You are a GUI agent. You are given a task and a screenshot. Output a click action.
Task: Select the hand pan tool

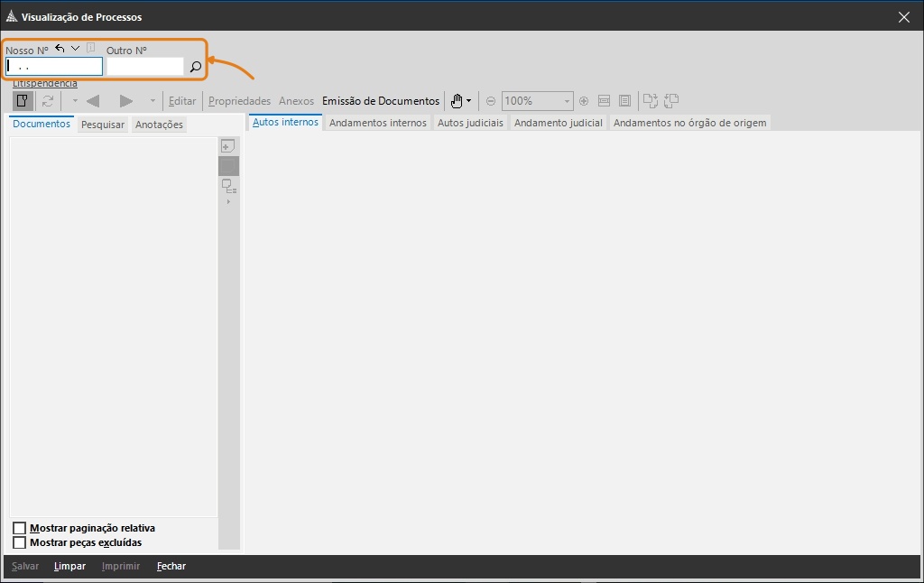point(457,101)
